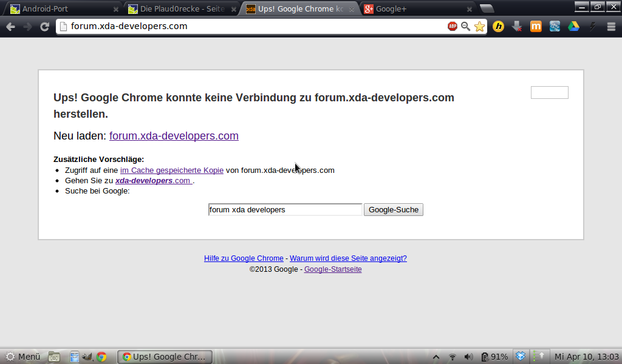Click the orange 'm' extension icon

(536, 26)
